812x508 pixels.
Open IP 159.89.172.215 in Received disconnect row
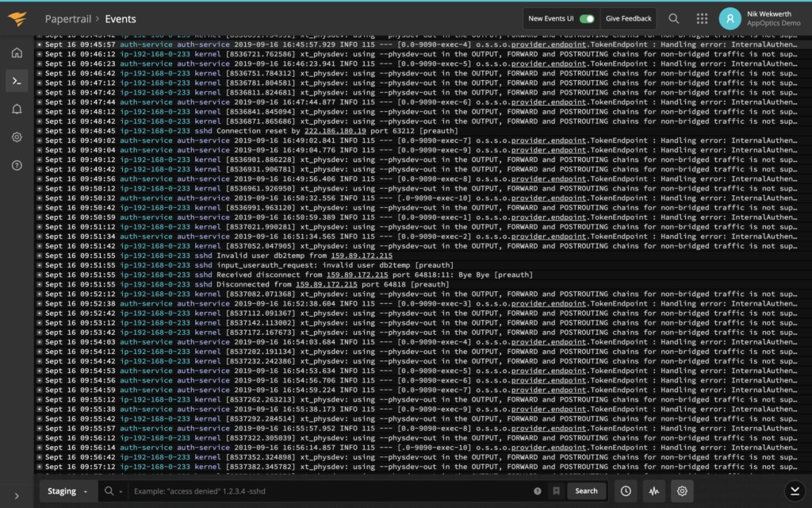tap(358, 275)
